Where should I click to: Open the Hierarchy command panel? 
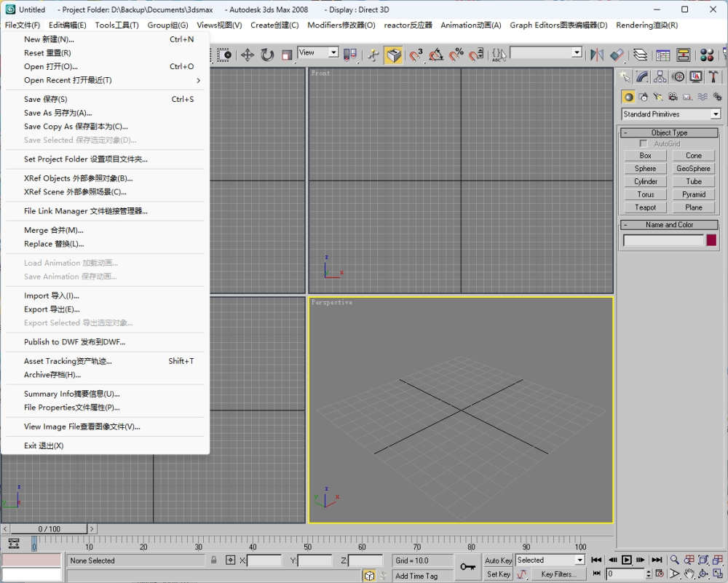660,76
